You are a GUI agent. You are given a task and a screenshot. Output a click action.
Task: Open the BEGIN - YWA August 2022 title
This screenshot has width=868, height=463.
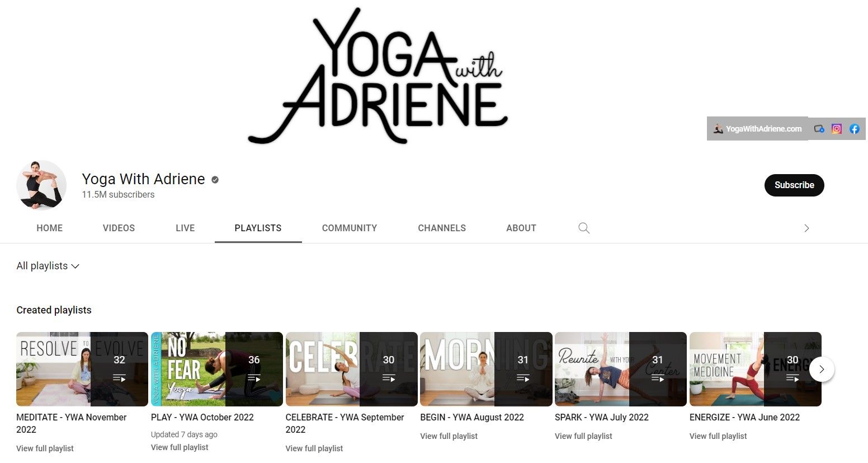click(472, 417)
